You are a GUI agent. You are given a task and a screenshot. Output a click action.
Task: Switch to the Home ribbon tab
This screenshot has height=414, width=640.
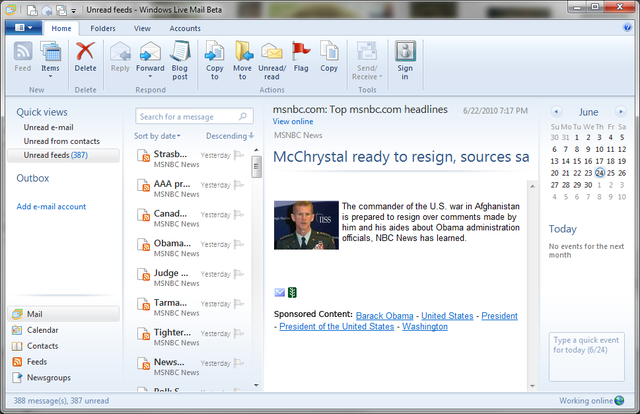coord(61,28)
